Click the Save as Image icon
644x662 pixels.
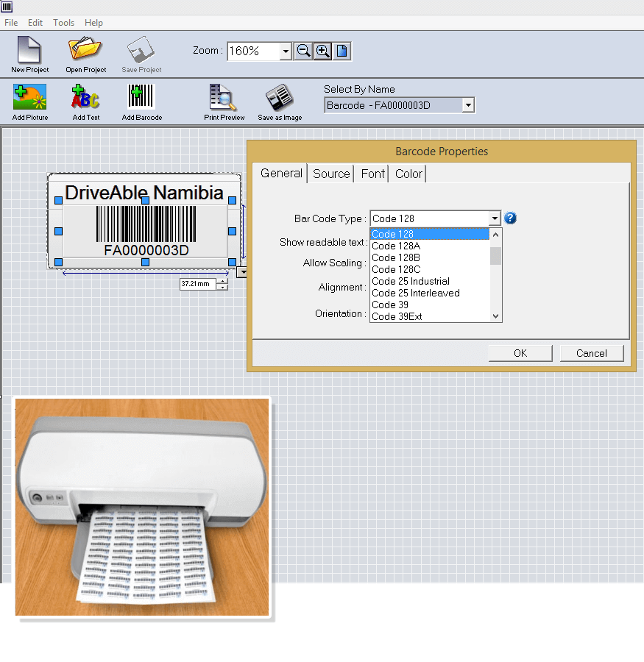click(x=280, y=97)
